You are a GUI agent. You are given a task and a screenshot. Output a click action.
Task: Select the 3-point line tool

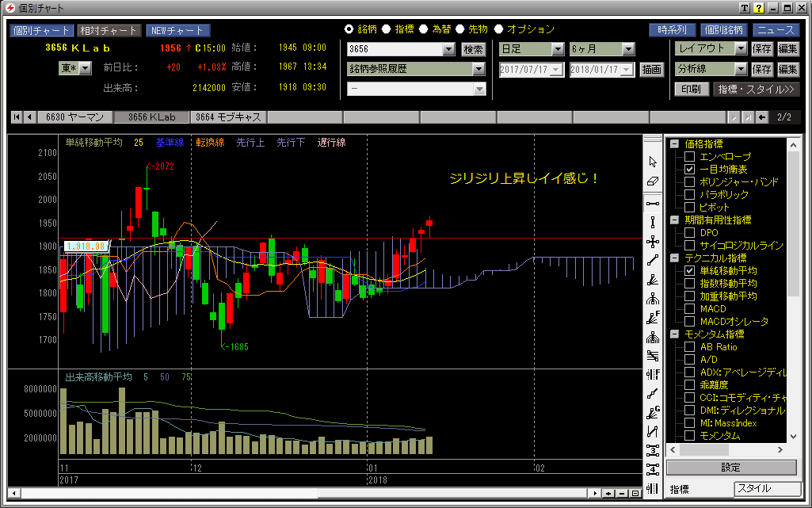click(x=653, y=450)
